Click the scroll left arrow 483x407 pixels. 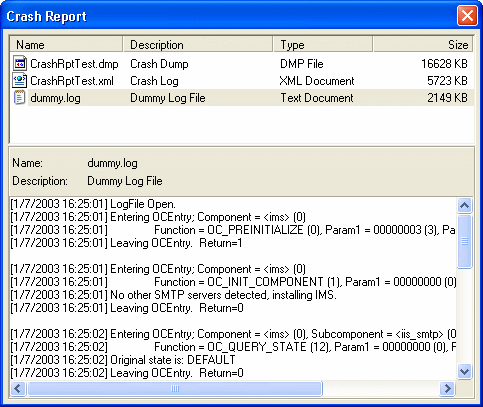coord(18,388)
